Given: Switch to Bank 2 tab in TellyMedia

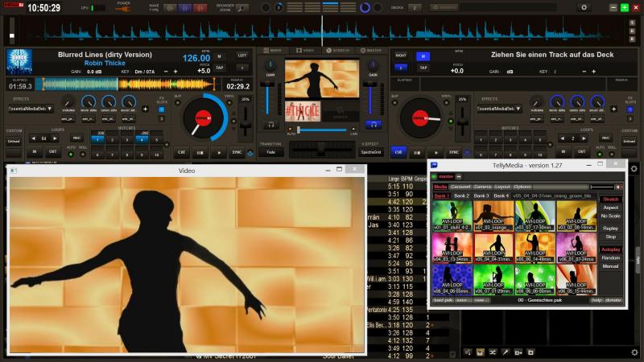Looking at the screenshot, I should [461, 195].
